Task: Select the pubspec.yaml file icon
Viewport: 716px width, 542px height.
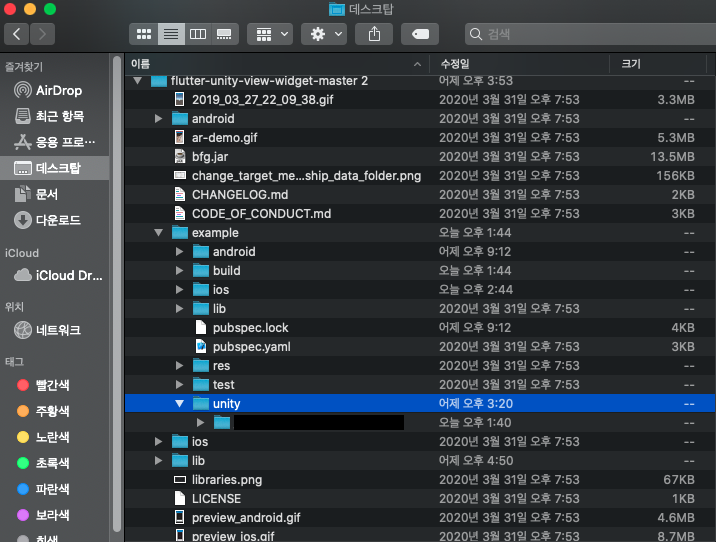Action: (201, 347)
